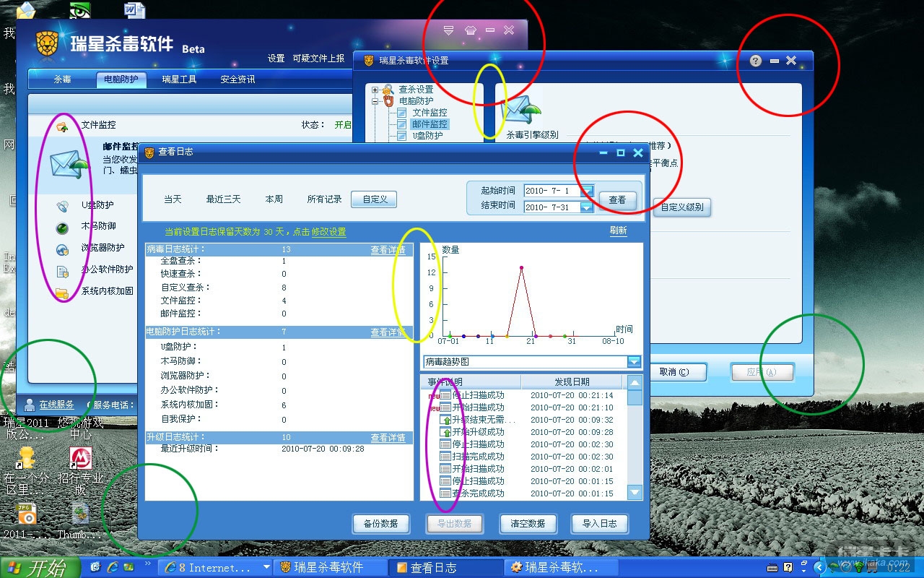Click the page icon beside 文件监控 in settings tree
This screenshot has height=578, width=924.
point(402,113)
